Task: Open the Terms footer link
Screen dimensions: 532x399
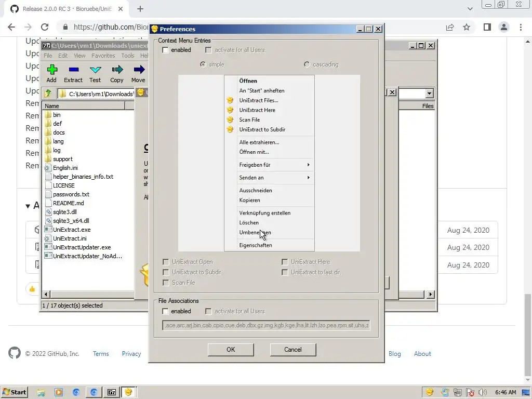Action: coord(101,353)
